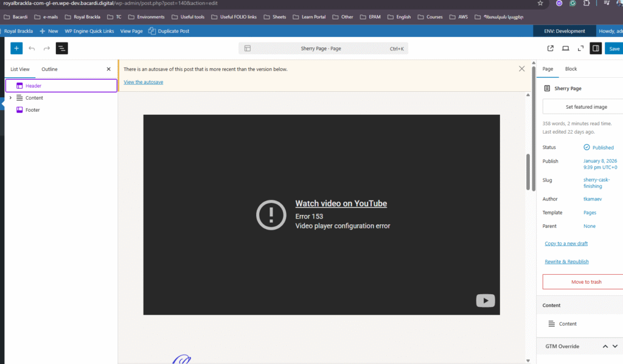Screen dimensions: 623x364
Task: Undo the last editor change
Action: tap(32, 48)
